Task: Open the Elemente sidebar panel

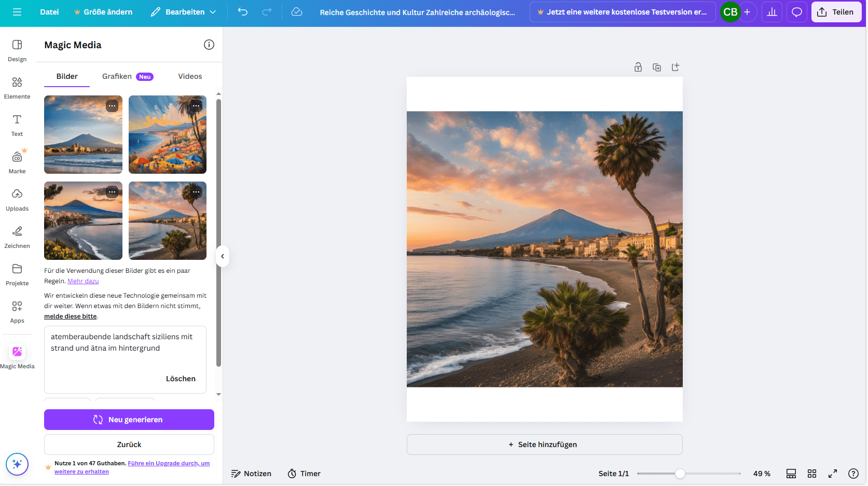Action: coord(17,88)
